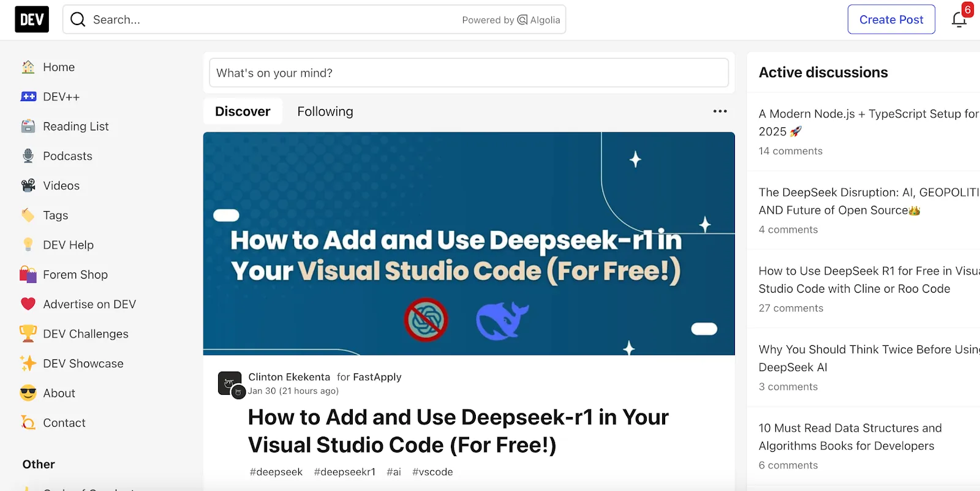Open Clinton Ekekenta's profile link
Screen dimensions: 980x491
point(289,377)
